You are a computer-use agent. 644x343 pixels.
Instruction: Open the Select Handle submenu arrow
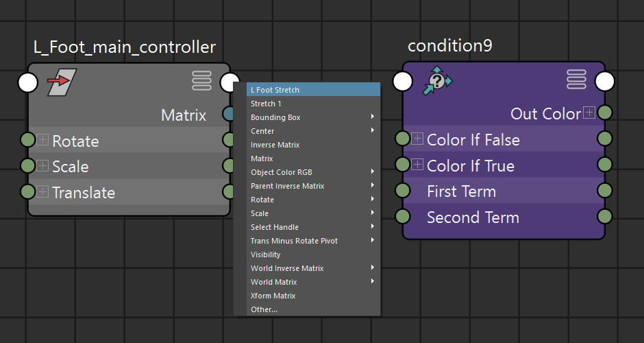[373, 226]
